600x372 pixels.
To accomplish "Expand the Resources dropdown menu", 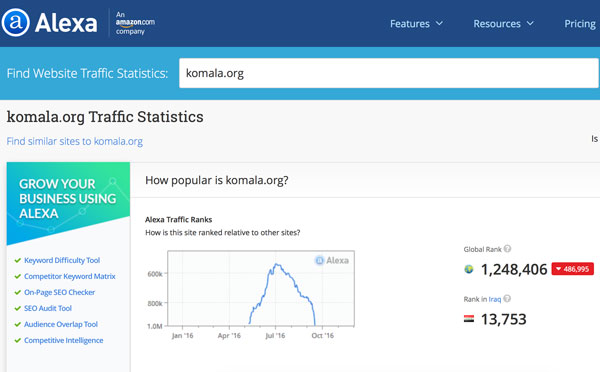I will point(503,24).
